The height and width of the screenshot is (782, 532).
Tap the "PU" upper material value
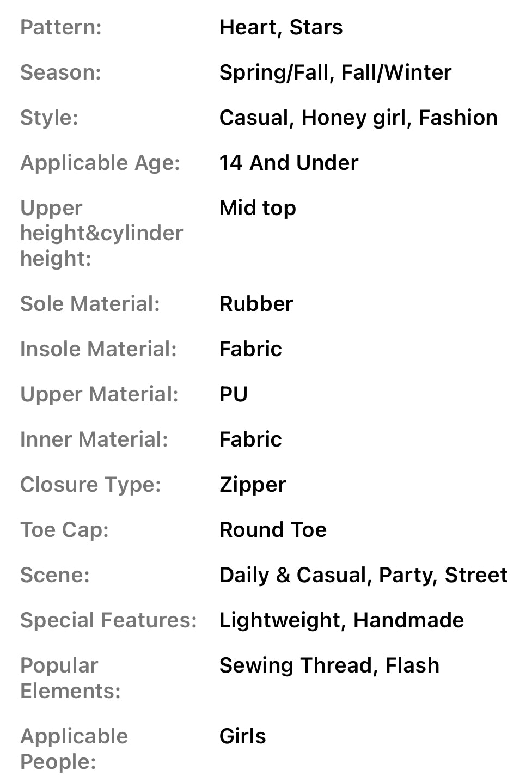(x=234, y=394)
